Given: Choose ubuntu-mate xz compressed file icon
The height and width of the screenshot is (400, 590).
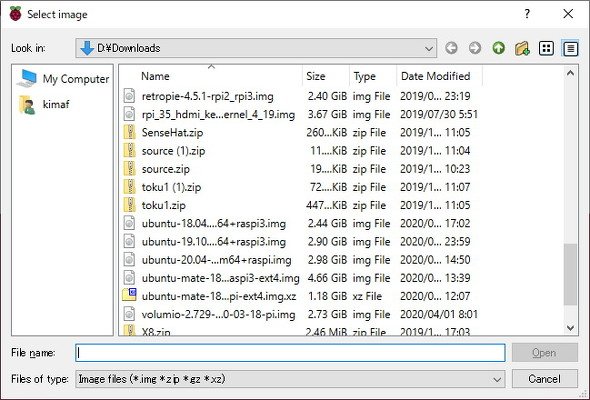Looking at the screenshot, I should click(129, 296).
